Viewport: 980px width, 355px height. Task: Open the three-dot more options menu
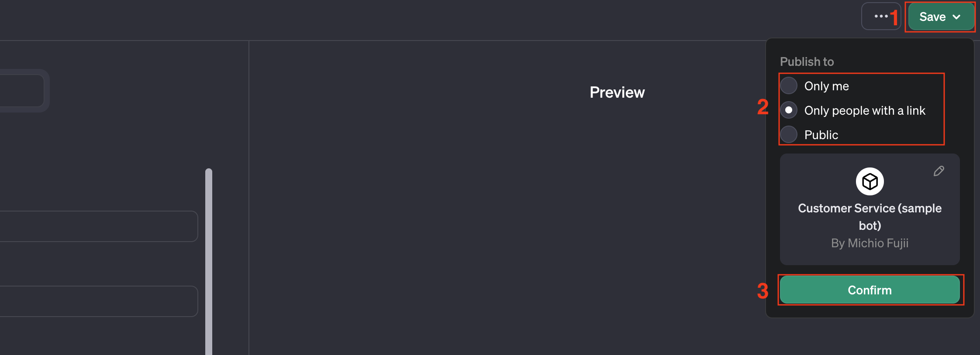click(880, 17)
